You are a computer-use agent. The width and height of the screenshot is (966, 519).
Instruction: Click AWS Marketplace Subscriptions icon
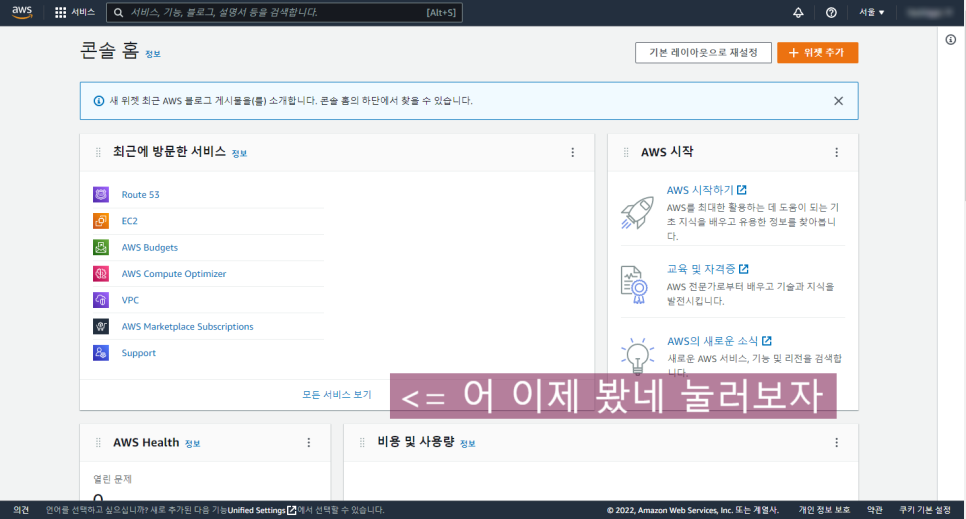click(x=101, y=327)
